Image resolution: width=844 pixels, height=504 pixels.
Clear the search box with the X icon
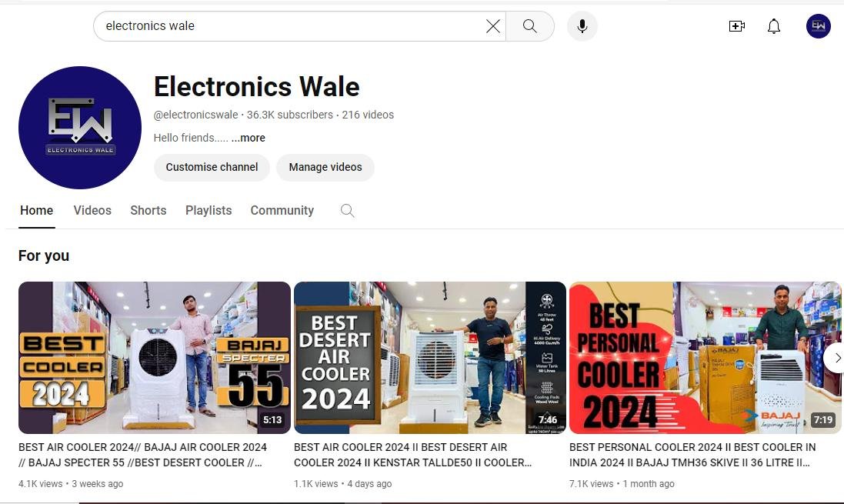[x=493, y=26]
